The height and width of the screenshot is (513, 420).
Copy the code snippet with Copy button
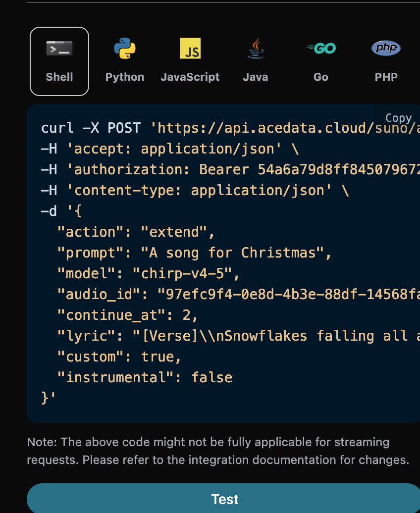point(398,118)
